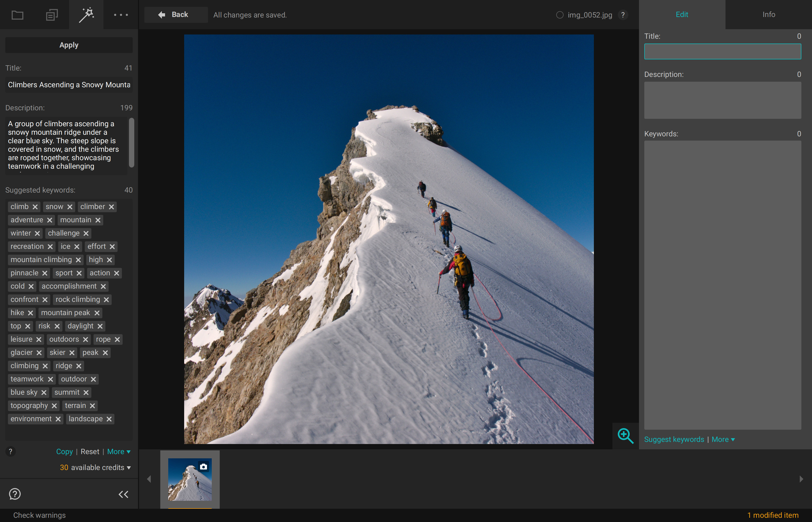812x522 pixels.
Task: Open the circled help icon at bottom left
Action: pos(15,494)
